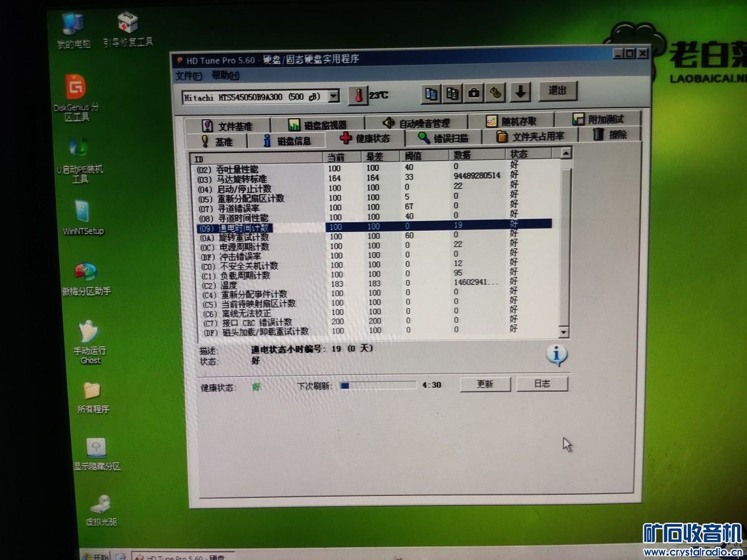Click the SMART list scrollbar up arrow
This screenshot has height=560, width=747.
coord(565,152)
